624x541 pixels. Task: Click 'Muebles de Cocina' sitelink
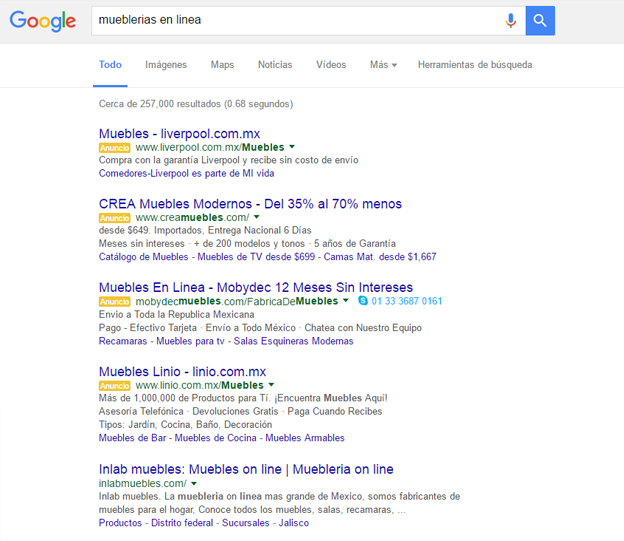click(215, 438)
